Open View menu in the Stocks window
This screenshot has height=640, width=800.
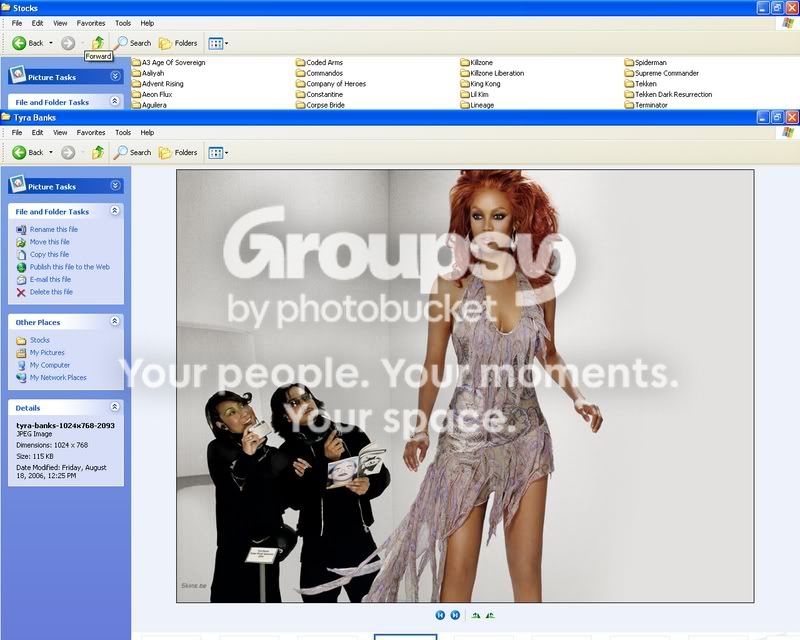60,23
